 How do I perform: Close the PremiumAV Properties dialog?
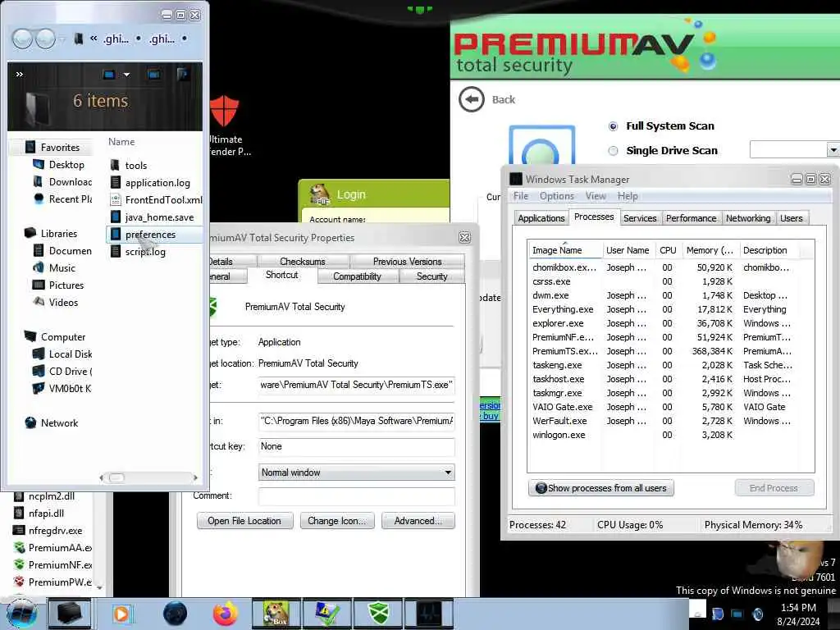pyautogui.click(x=464, y=237)
